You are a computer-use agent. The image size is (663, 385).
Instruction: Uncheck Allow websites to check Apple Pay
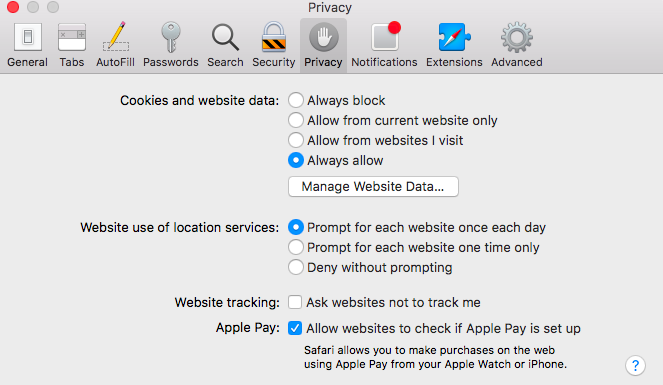(295, 328)
